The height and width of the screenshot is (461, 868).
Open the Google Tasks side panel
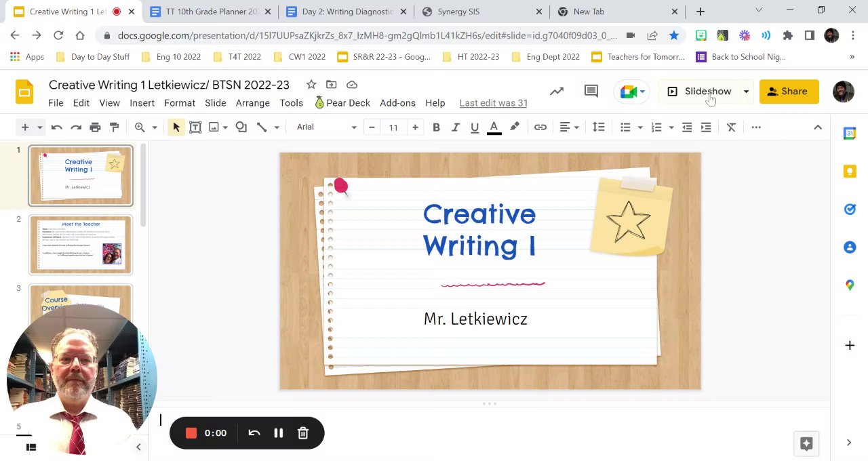(x=850, y=209)
